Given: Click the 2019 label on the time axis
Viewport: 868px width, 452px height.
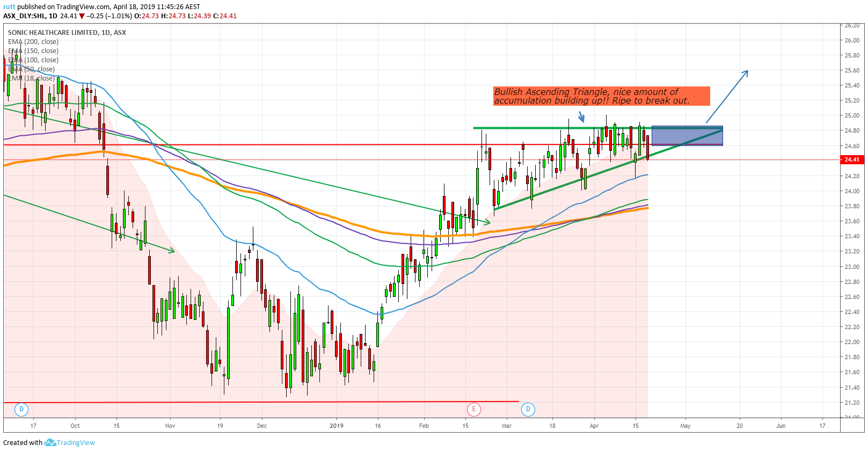Looking at the screenshot, I should tap(337, 426).
